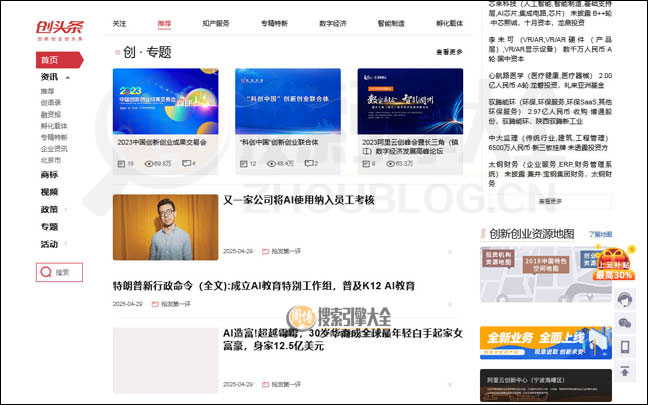Open article 又一家公司将AI使用纳入员工考核
648x405 pixels.
pyautogui.click(x=299, y=200)
